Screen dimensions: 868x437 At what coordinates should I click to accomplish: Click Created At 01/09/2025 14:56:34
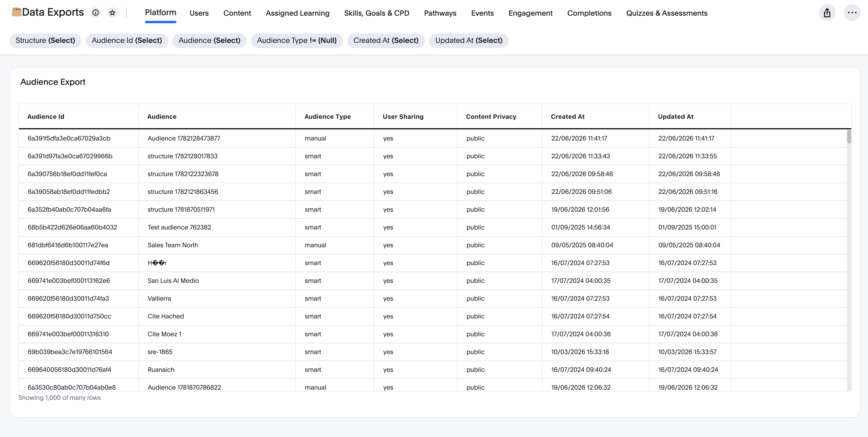(581, 227)
